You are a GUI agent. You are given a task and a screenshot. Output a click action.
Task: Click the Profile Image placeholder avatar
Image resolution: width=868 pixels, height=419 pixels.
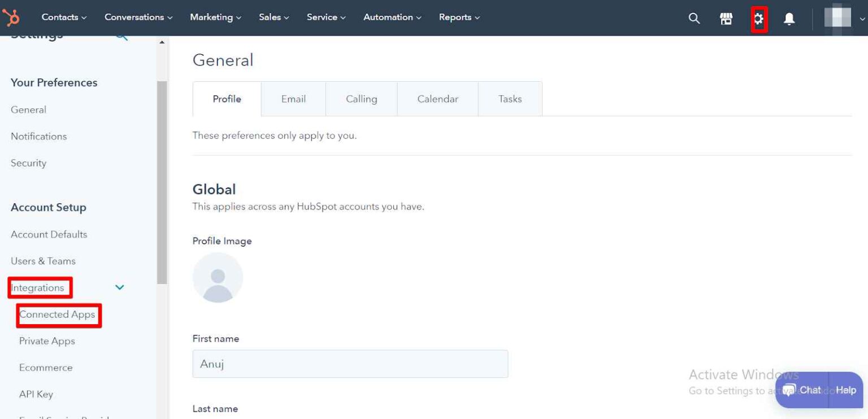pos(218,277)
